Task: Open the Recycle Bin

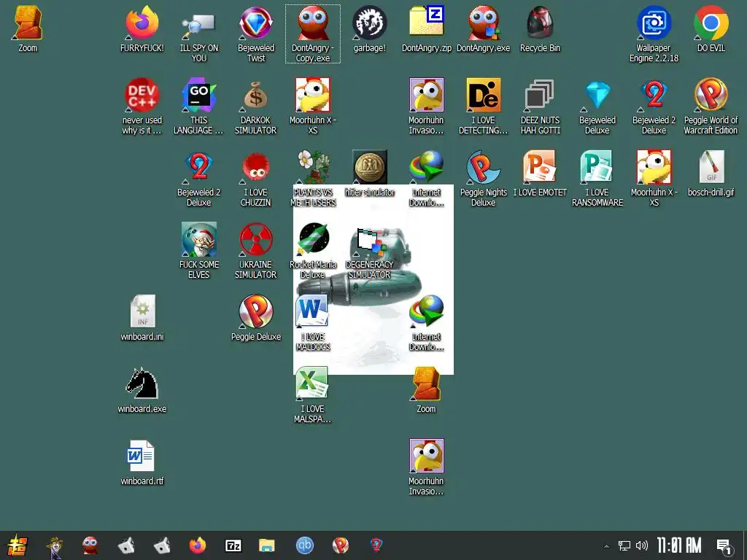Action: [540, 28]
